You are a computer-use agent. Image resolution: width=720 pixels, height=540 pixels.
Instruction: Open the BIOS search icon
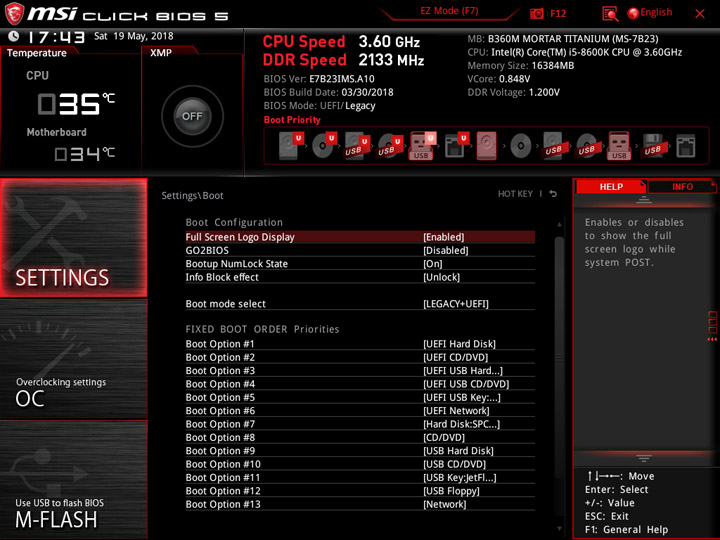610,14
